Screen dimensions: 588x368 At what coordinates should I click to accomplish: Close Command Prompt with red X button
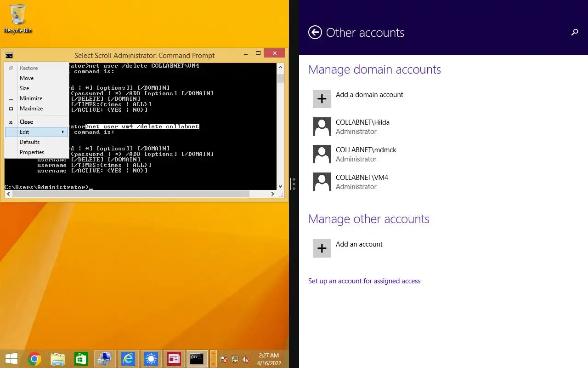[274, 53]
